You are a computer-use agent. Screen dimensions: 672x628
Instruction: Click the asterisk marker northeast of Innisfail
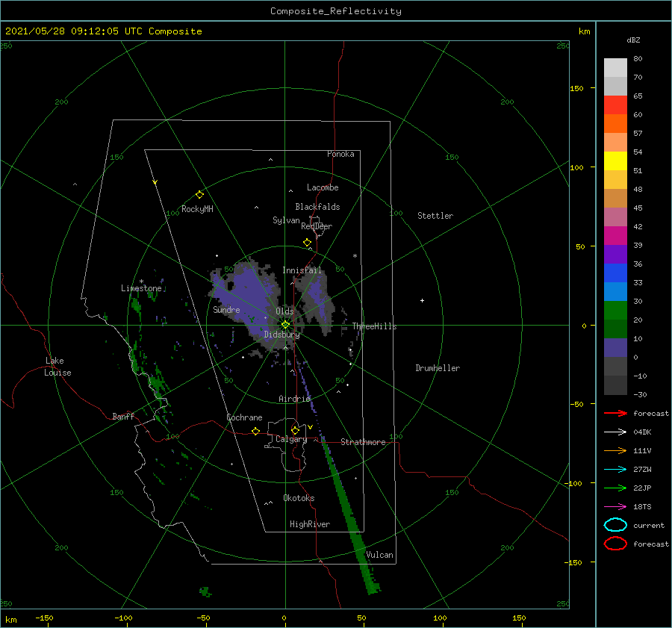[355, 256]
